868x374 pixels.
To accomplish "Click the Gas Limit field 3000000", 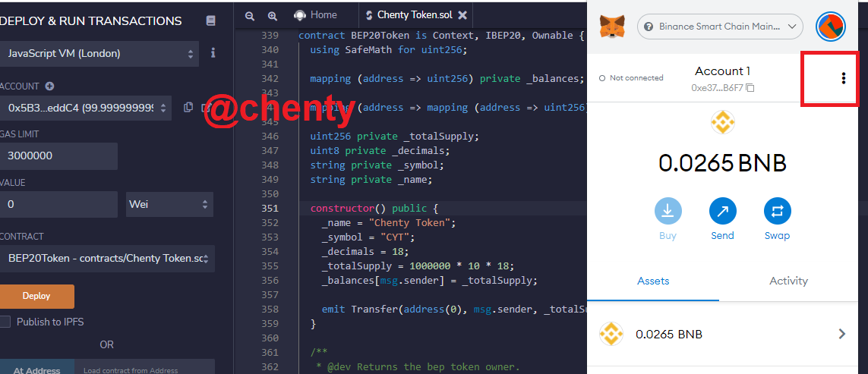I will pyautogui.click(x=58, y=156).
